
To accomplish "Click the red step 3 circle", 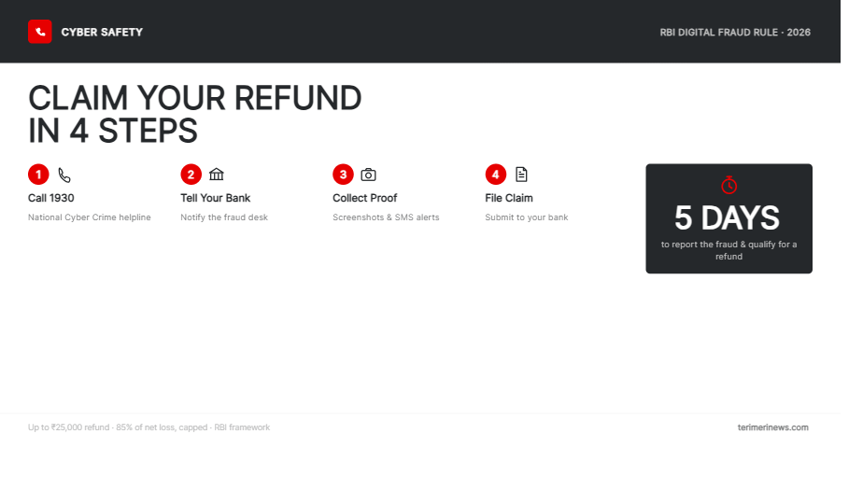I will coord(343,175).
